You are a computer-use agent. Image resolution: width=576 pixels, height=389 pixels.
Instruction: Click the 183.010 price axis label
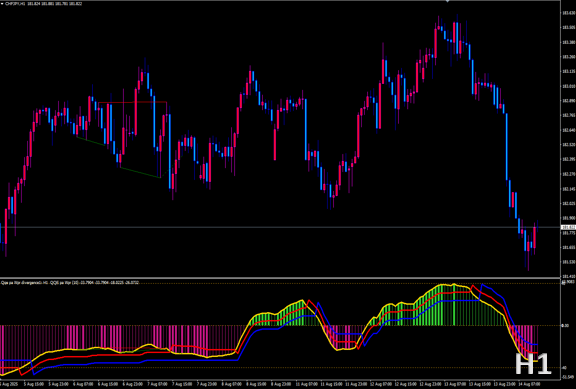569,86
